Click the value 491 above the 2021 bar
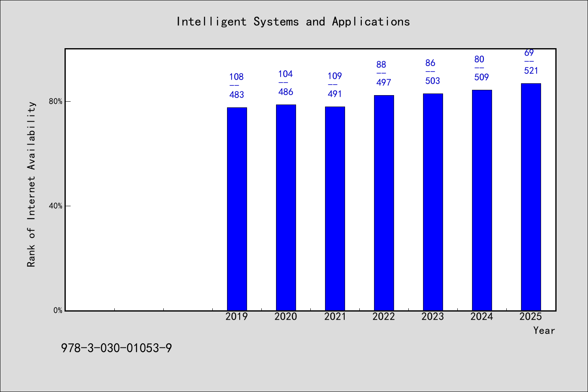This screenshot has width=588, height=392. [334, 94]
